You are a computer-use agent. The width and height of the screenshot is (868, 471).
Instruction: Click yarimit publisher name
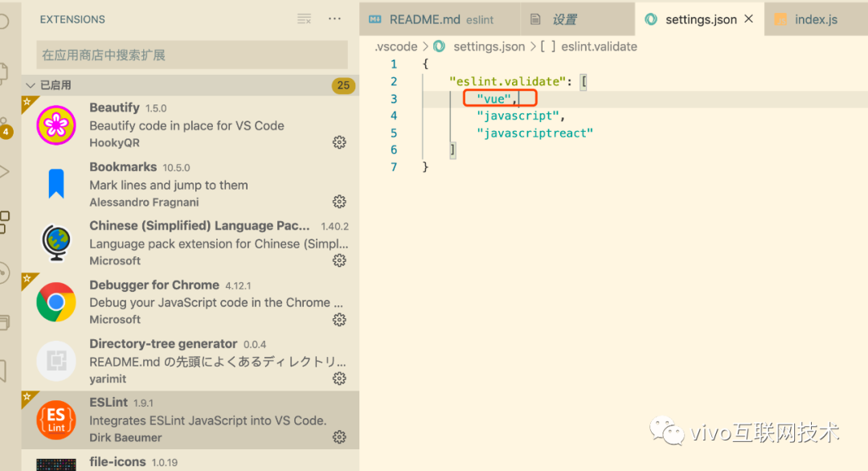pos(108,379)
